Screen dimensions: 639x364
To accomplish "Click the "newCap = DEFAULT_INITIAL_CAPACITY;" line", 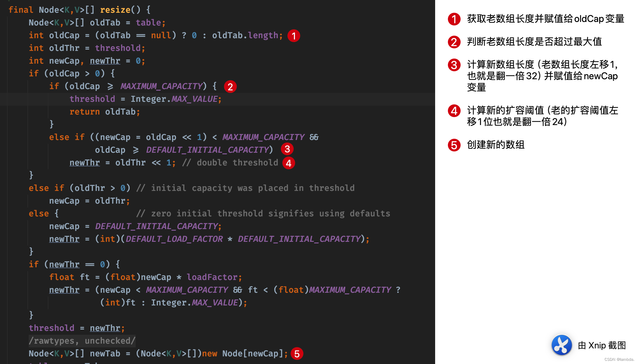I will tap(135, 226).
